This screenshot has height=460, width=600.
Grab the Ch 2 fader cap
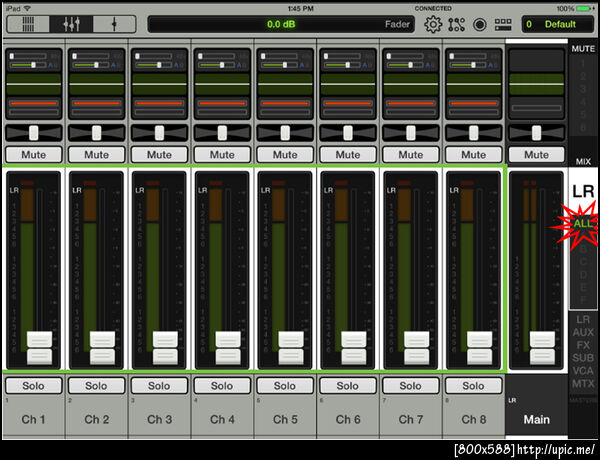tap(102, 348)
